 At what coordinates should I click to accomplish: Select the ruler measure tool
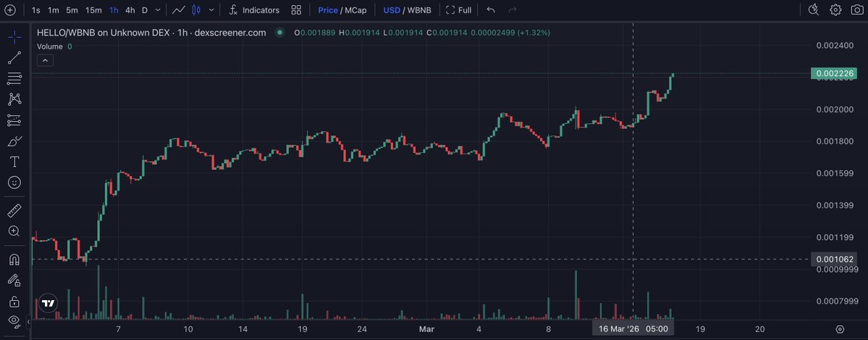tap(14, 211)
